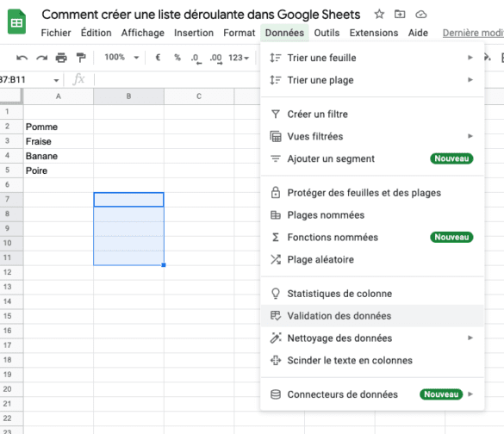This screenshot has height=434, width=504.
Task: Open the Édition menu
Action: tap(96, 33)
